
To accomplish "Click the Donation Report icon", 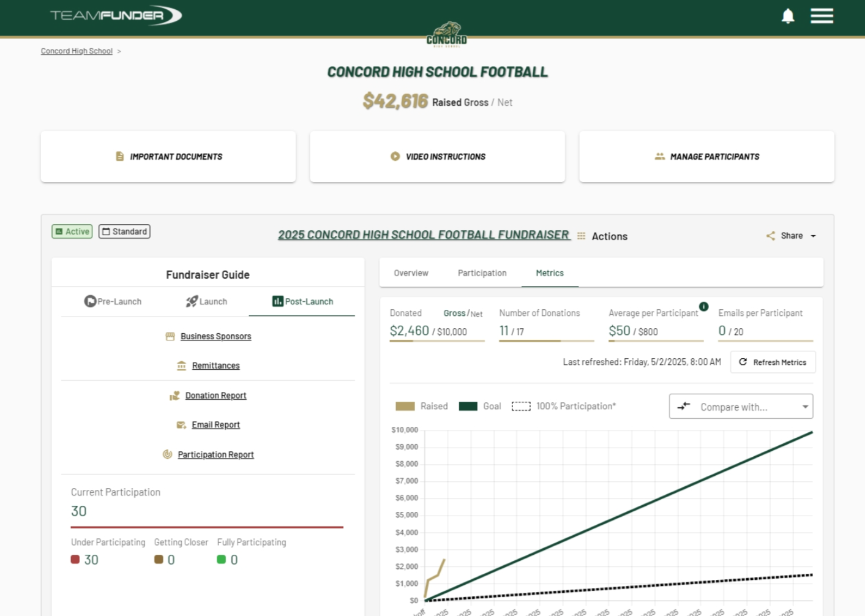I will 174,396.
